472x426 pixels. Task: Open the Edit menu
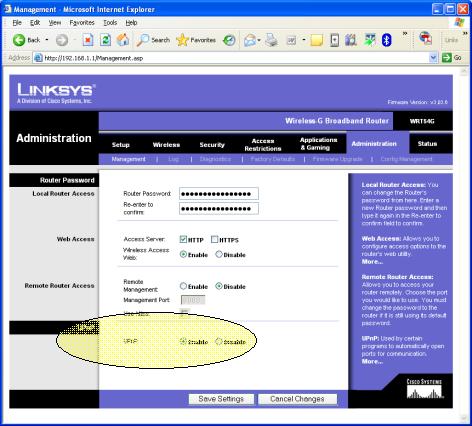click(35, 23)
